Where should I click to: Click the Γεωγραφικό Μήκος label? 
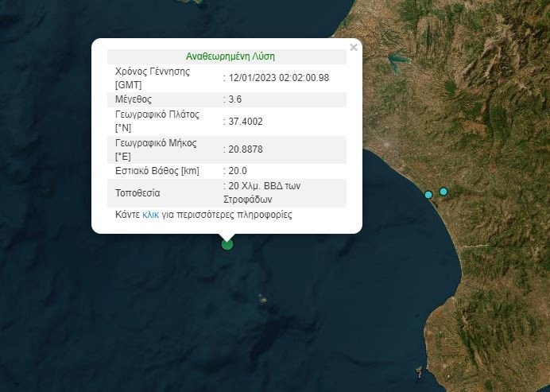[x=156, y=143]
